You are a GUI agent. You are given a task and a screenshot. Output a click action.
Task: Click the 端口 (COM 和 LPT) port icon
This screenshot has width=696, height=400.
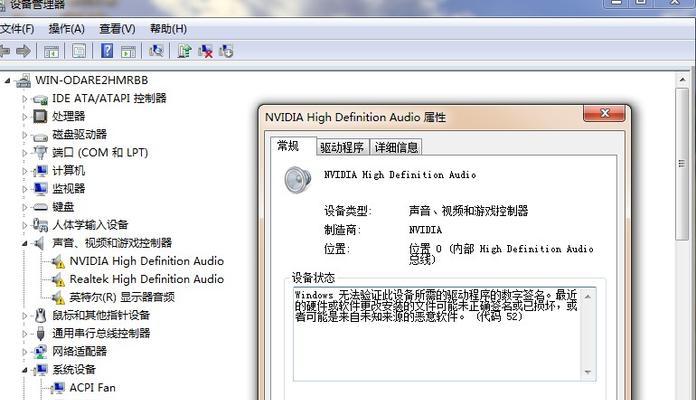40,153
